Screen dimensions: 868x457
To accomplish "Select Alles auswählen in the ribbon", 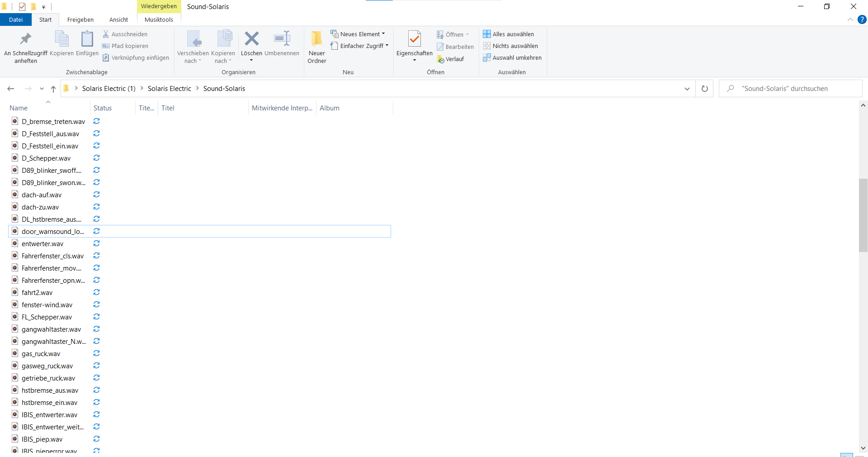I will (509, 34).
